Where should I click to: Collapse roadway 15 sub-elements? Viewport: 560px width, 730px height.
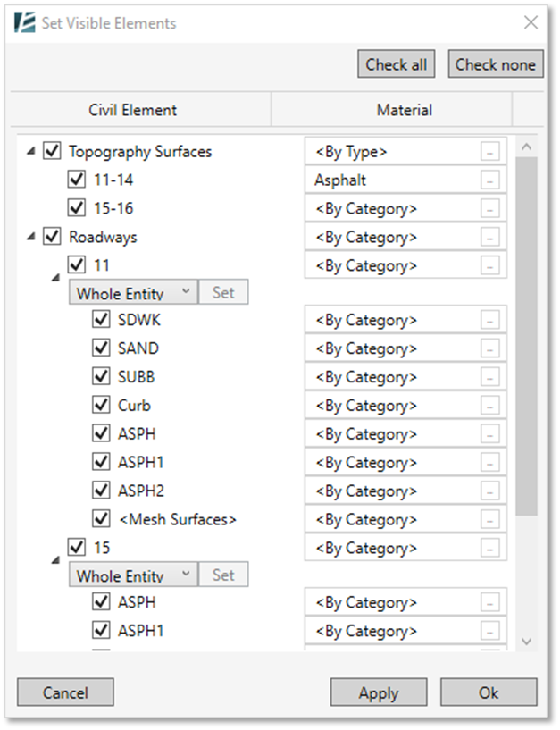tap(55, 560)
